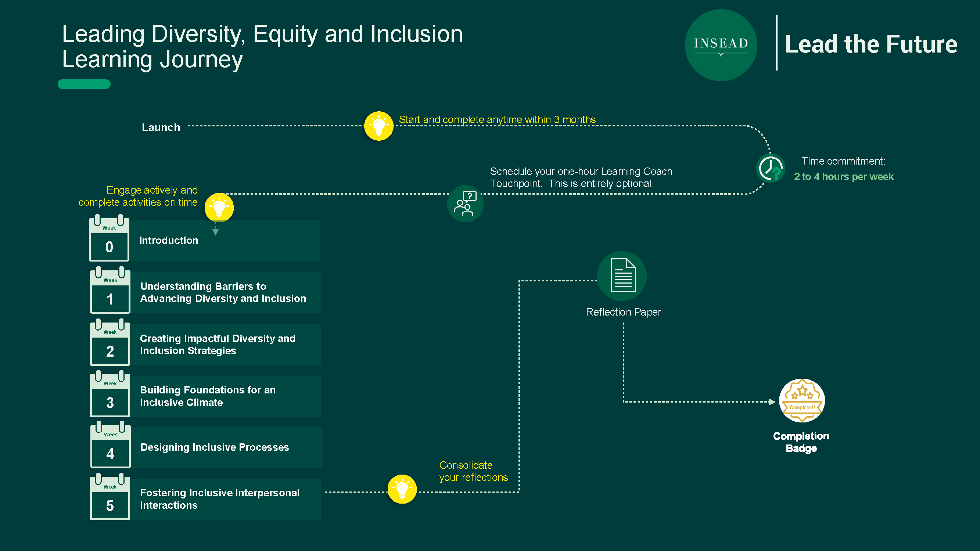Viewport: 980px width, 551px height.
Task: Click the lightbulb near Consolidate your reflections
Action: 402,489
